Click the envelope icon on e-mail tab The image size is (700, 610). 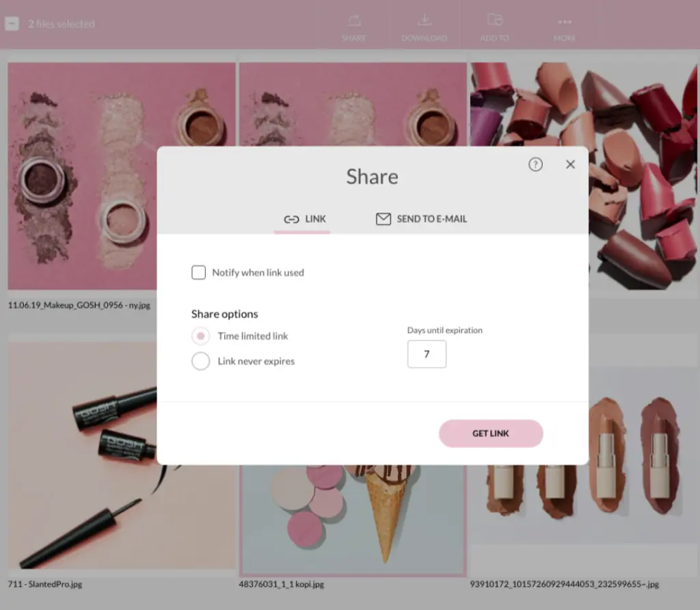pos(383,219)
